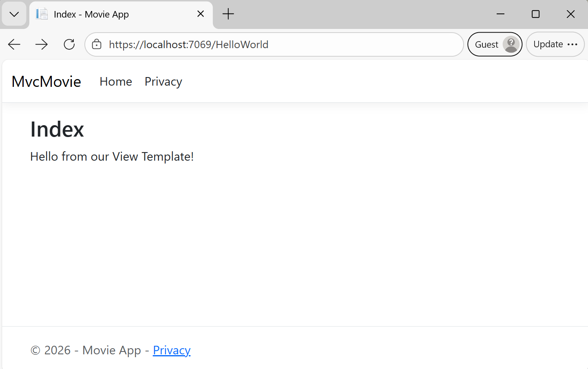Open the tab search chevron

(x=14, y=13)
